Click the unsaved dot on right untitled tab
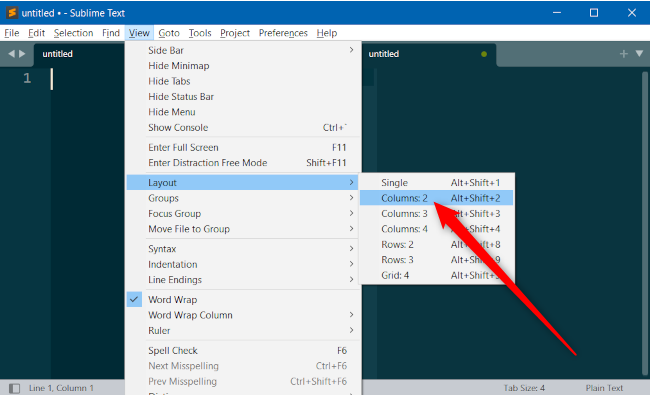The image size is (650, 396). 484,54
